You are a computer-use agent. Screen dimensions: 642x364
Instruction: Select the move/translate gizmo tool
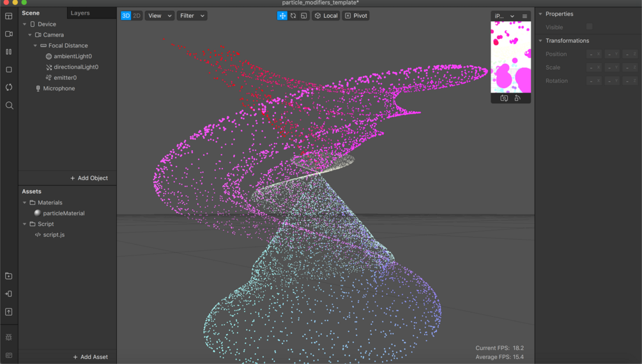282,15
